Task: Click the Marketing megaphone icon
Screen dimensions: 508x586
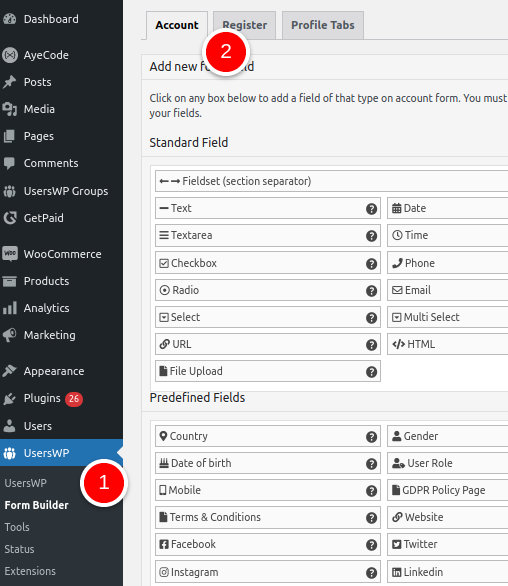Action: tap(10, 335)
